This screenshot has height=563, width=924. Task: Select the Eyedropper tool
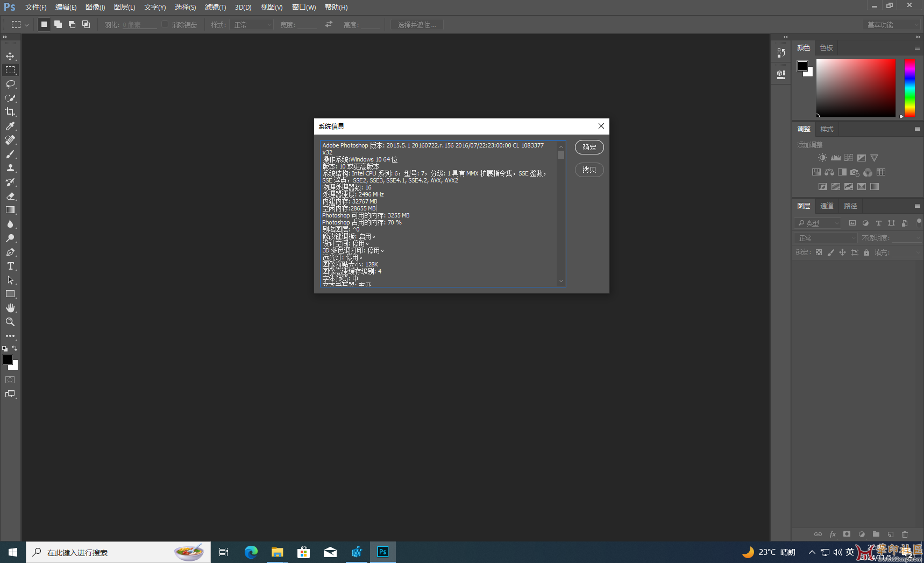coord(10,126)
